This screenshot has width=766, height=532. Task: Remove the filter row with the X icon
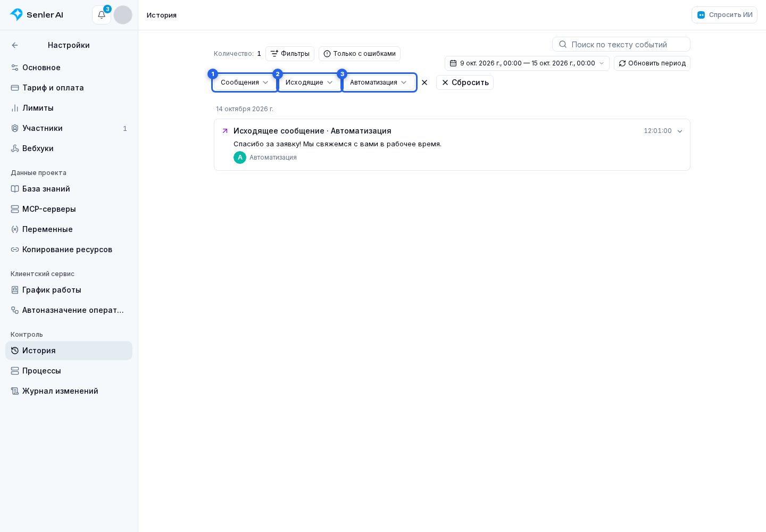click(424, 82)
